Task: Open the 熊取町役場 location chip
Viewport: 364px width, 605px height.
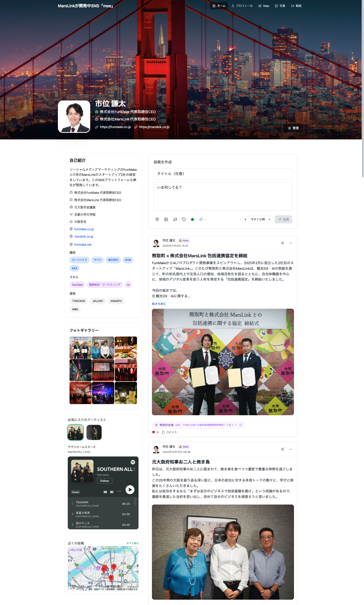Action: [198, 425]
